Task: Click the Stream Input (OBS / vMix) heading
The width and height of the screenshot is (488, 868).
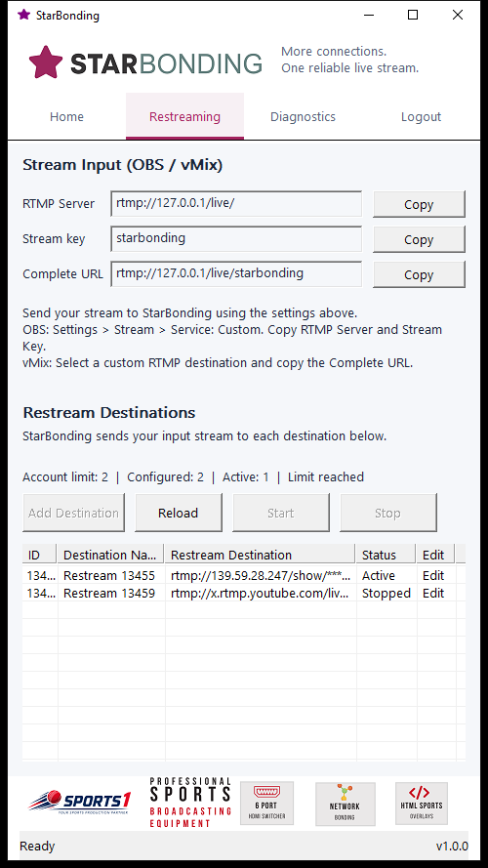Action: [122, 165]
